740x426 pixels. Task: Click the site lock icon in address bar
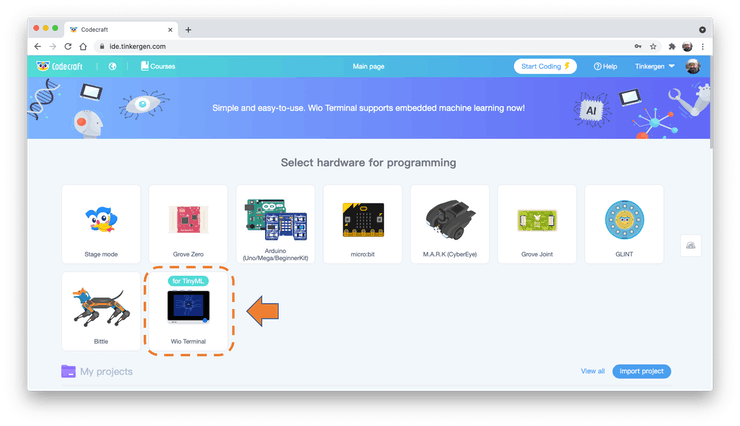click(x=102, y=46)
